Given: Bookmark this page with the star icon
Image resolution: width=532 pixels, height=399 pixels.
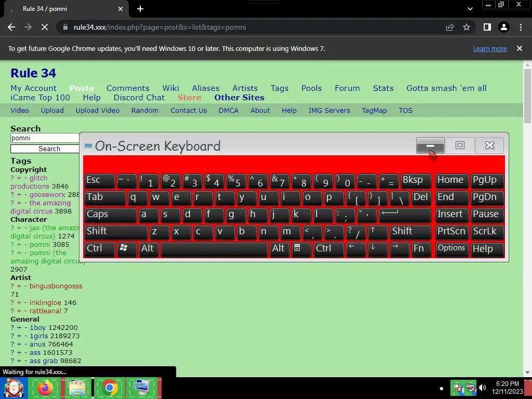Looking at the screenshot, I should (x=467, y=27).
